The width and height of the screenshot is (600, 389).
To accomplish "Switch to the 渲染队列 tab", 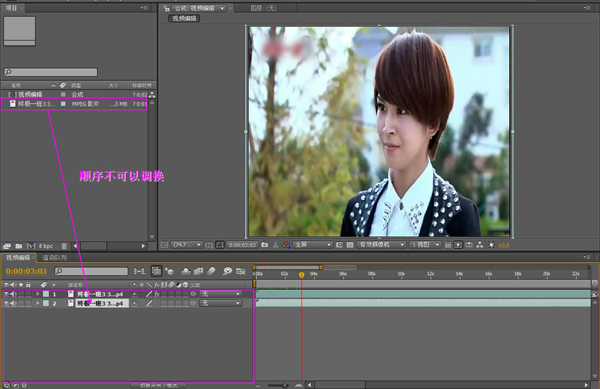I will 55,257.
